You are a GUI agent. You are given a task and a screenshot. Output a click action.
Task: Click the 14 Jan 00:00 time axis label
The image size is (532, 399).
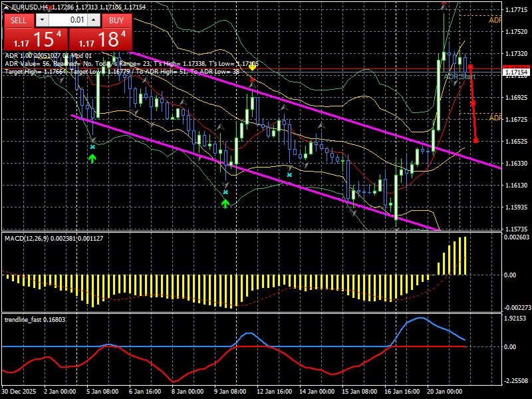click(x=317, y=391)
